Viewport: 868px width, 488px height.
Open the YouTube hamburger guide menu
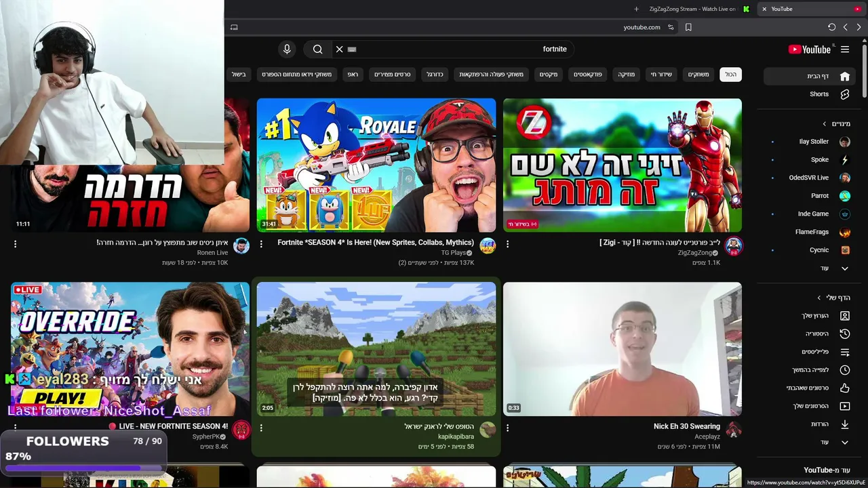click(x=845, y=49)
